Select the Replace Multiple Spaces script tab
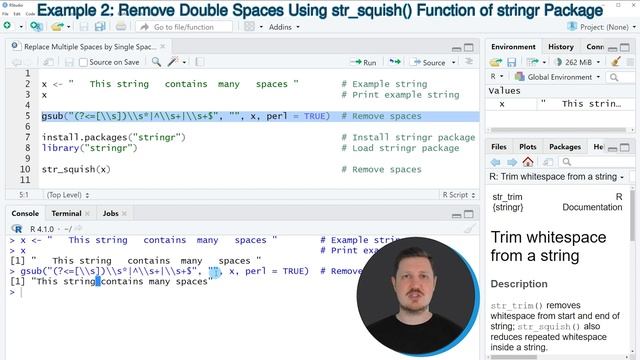640x360 pixels. click(x=89, y=47)
